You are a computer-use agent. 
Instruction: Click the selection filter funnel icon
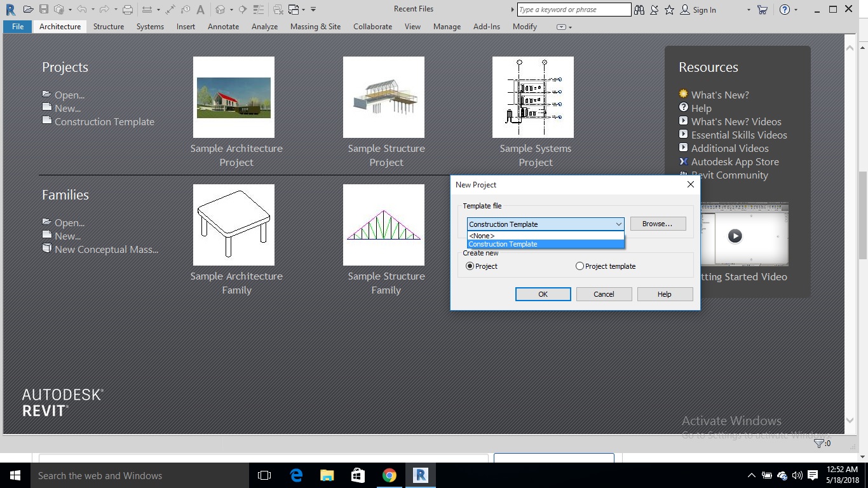click(819, 443)
